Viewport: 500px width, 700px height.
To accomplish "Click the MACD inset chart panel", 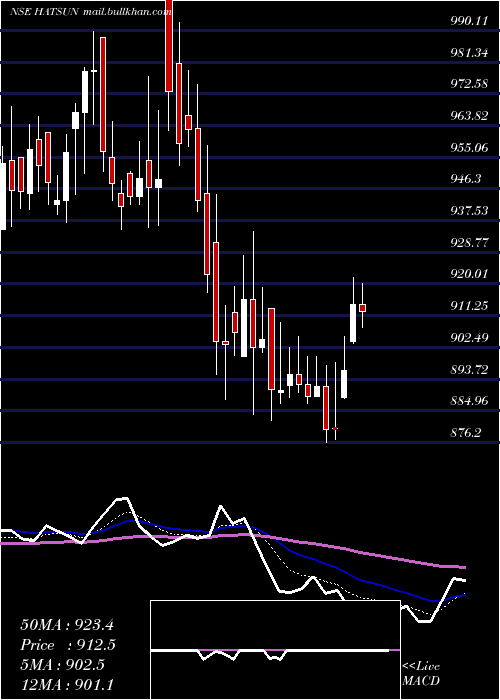I will click(275, 650).
